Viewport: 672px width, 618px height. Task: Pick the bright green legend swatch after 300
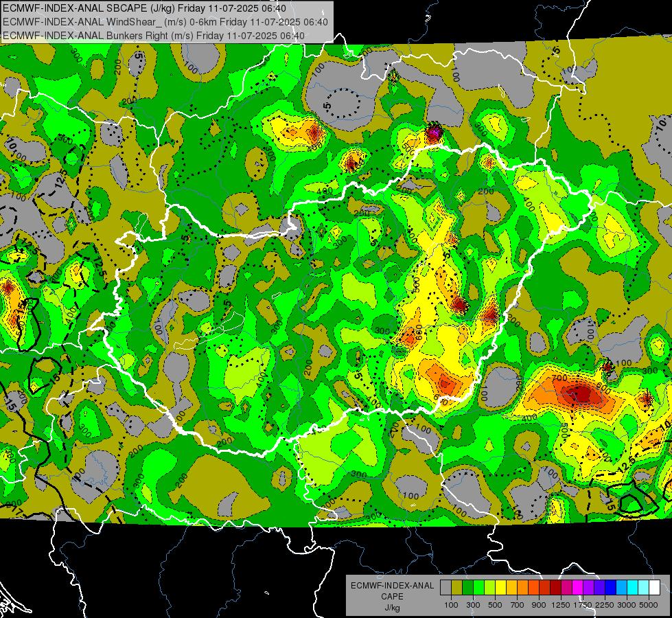[x=478, y=587]
